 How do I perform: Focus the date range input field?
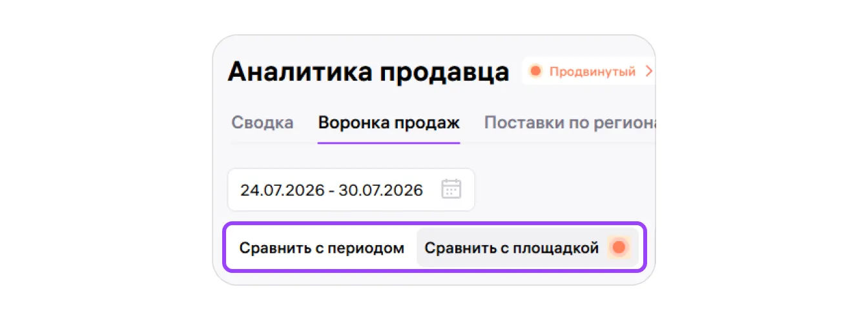(x=351, y=190)
